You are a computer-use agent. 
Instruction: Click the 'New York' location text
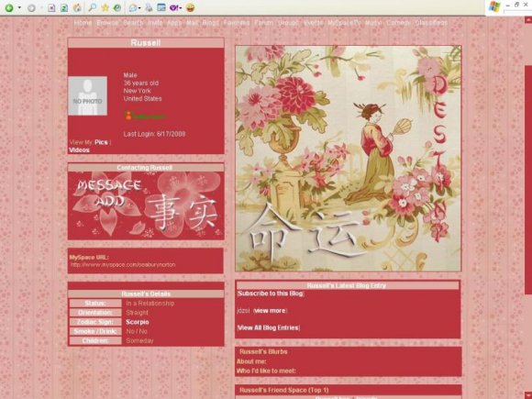[x=137, y=91]
